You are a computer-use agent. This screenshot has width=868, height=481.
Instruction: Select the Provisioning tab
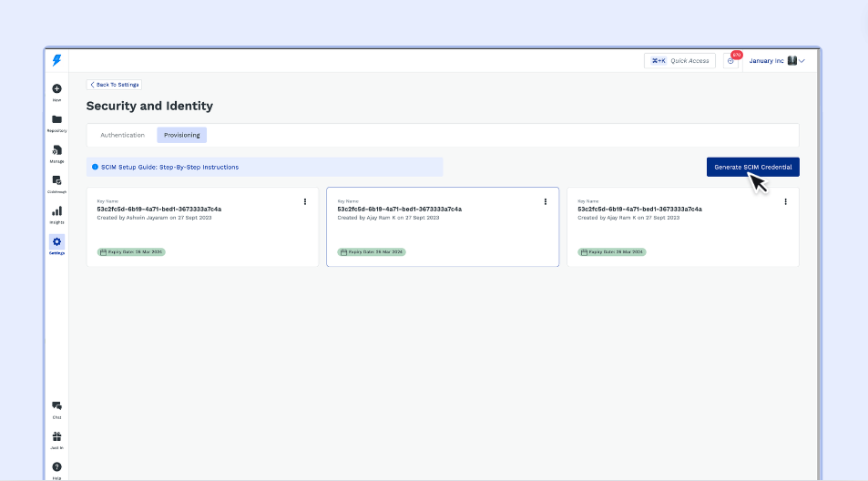click(x=181, y=135)
